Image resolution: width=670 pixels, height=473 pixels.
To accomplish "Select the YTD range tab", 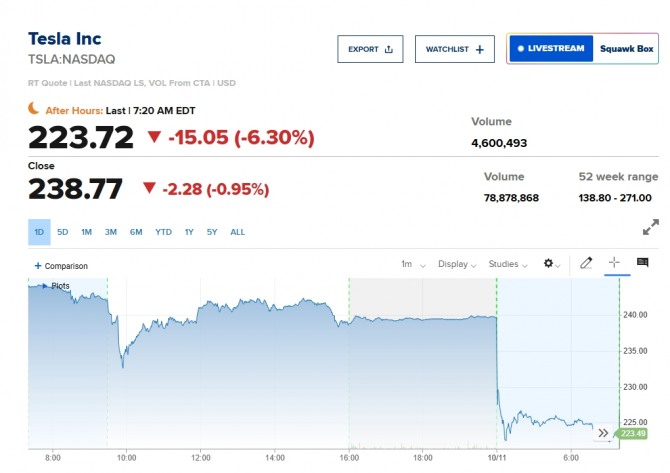I will (x=163, y=232).
